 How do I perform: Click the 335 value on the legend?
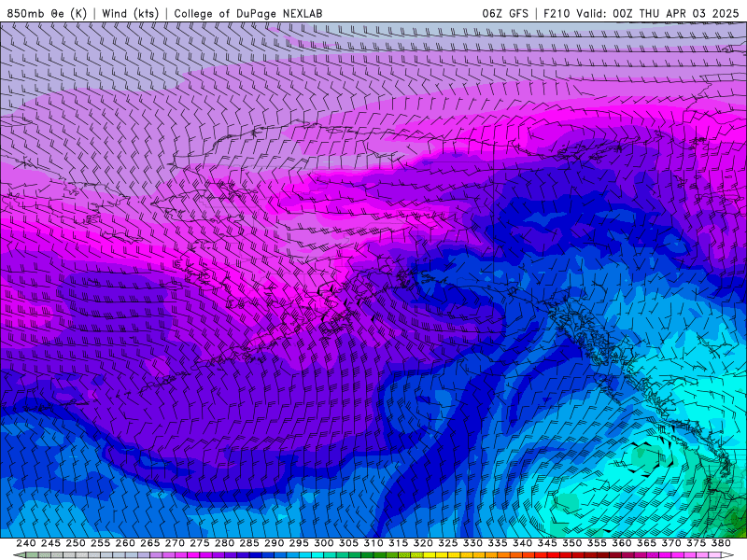pyautogui.click(x=498, y=543)
